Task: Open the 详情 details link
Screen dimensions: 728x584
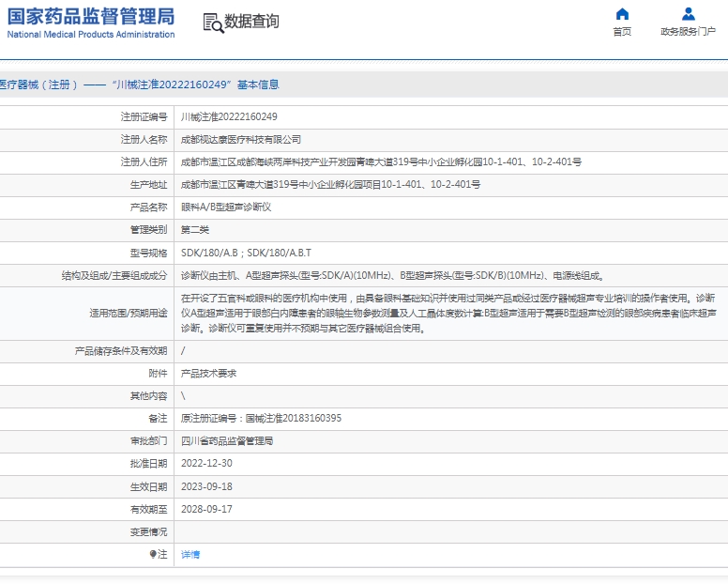Action: click(x=190, y=554)
